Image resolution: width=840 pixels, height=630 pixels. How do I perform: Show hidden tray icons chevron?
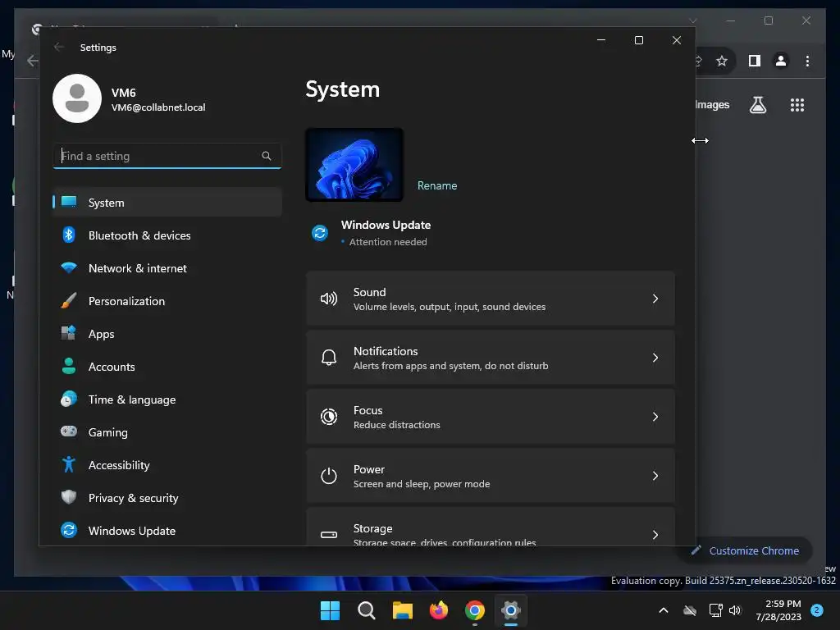click(663, 610)
